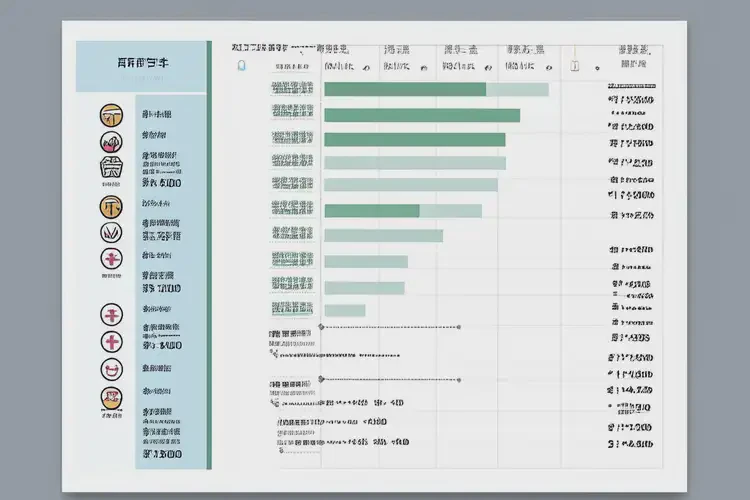Click the upper dotted line's right end handle

pyautogui.click(x=458, y=327)
